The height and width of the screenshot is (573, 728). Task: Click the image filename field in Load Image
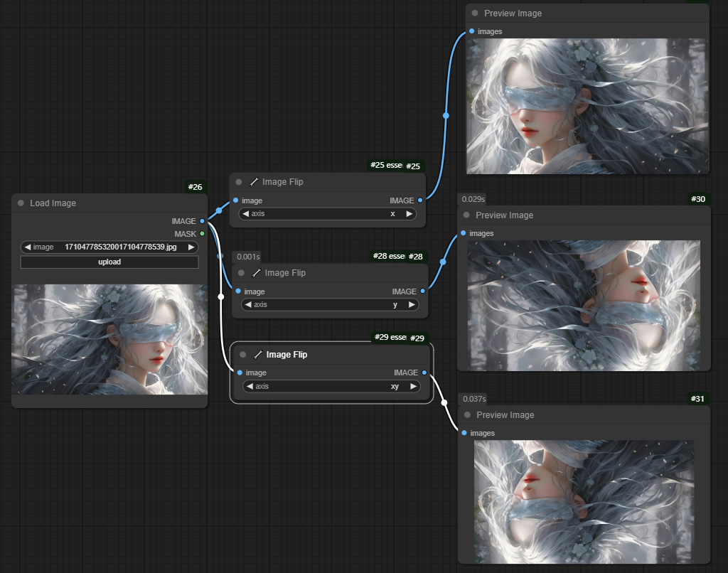pyautogui.click(x=109, y=247)
